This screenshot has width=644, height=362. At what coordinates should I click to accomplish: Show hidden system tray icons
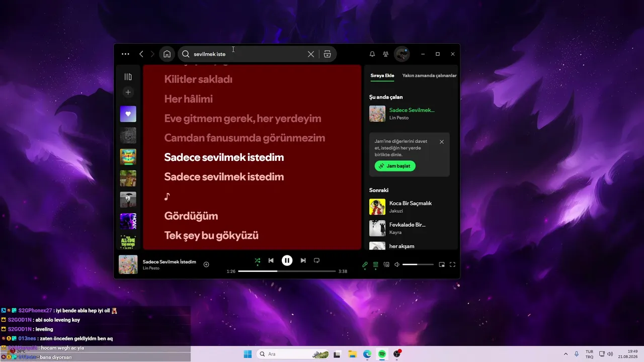click(x=566, y=354)
